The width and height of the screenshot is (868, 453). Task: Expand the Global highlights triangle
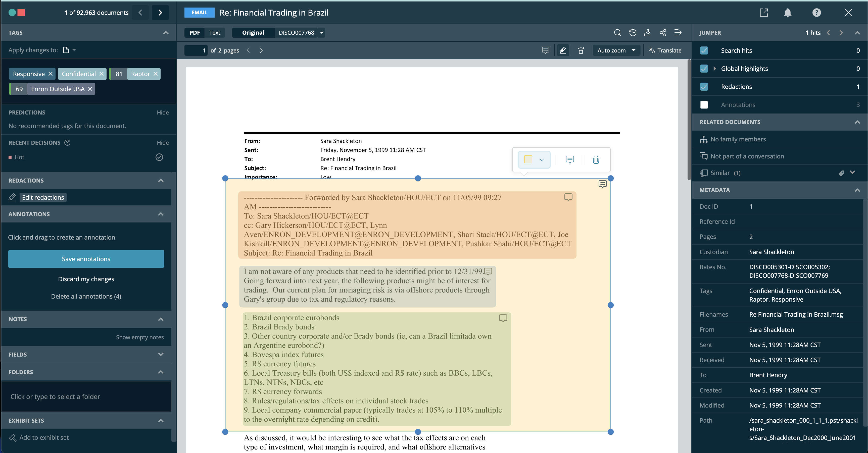tap(715, 69)
